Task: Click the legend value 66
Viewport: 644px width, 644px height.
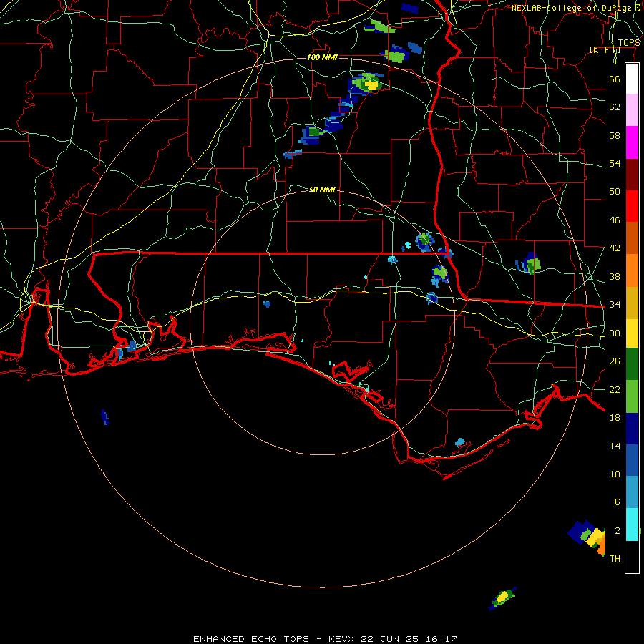Action: [615, 79]
